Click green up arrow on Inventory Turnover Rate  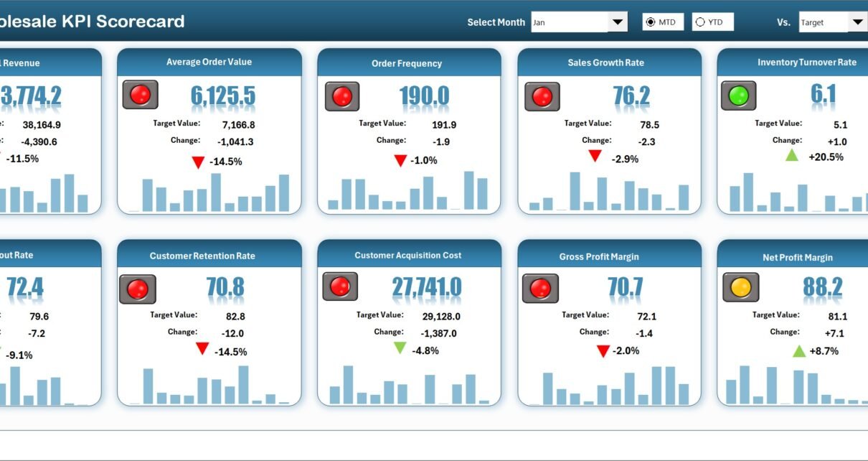click(x=792, y=154)
